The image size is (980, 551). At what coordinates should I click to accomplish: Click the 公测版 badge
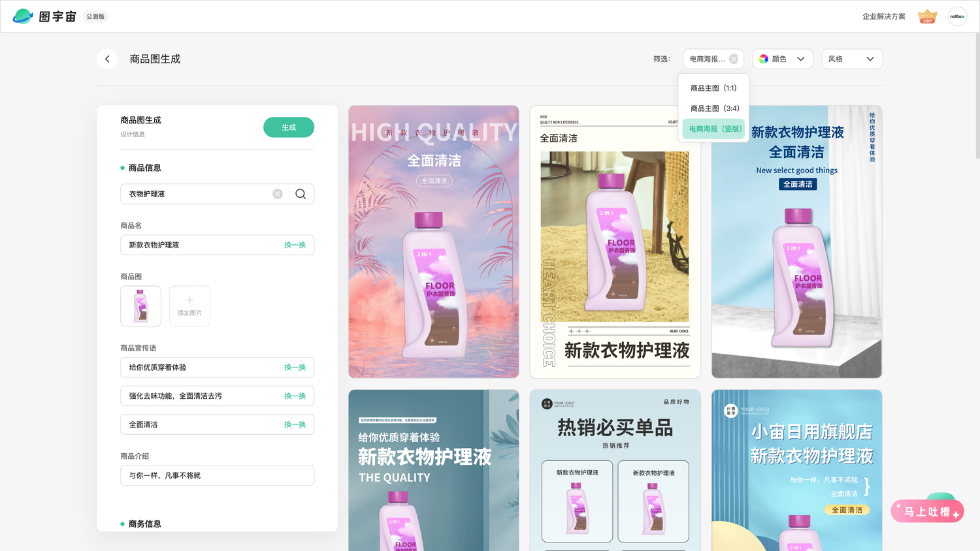pyautogui.click(x=95, y=16)
